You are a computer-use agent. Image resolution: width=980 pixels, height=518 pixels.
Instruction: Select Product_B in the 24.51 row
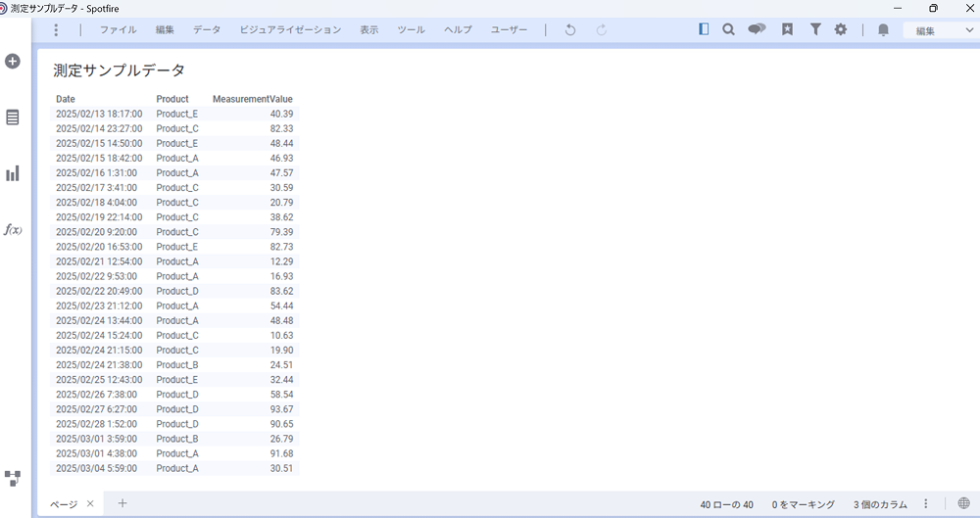click(177, 365)
